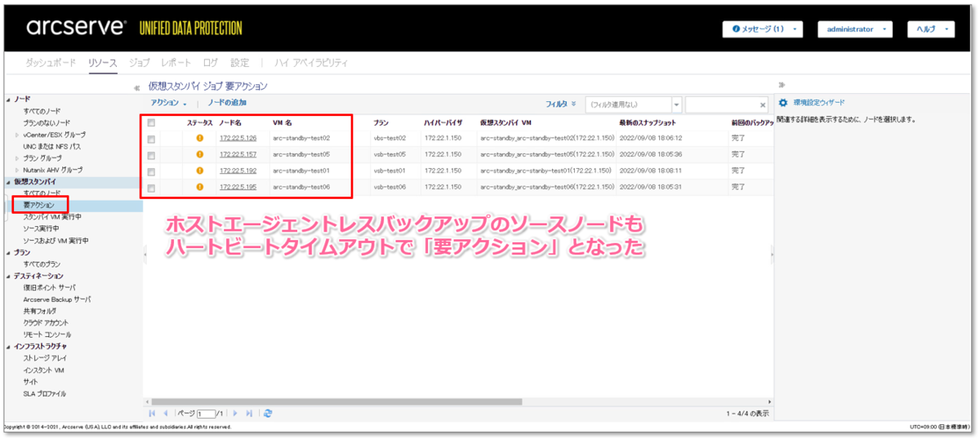The width and height of the screenshot is (980, 439).
Task: Click the warning status icon for 172.22.5.195
Action: 199,187
